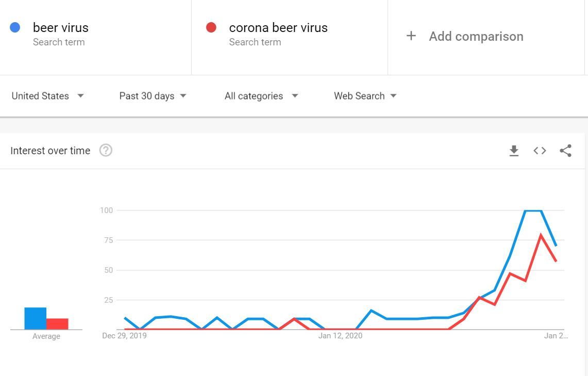Share the interest over time chart
The image size is (588, 376).
coord(565,151)
